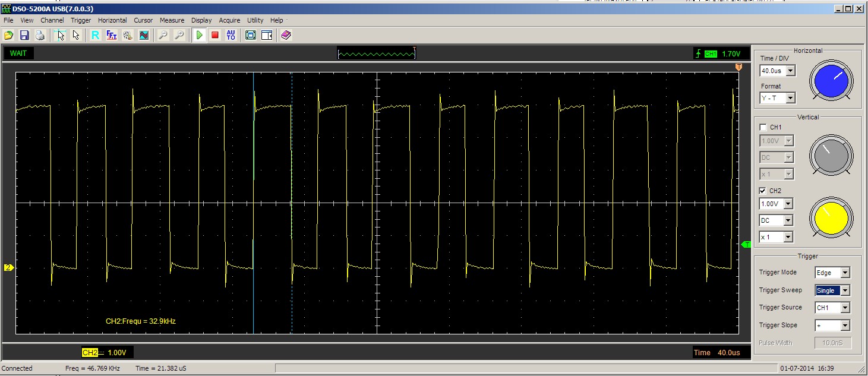
Task: Open the help book icon
Action: click(x=286, y=35)
